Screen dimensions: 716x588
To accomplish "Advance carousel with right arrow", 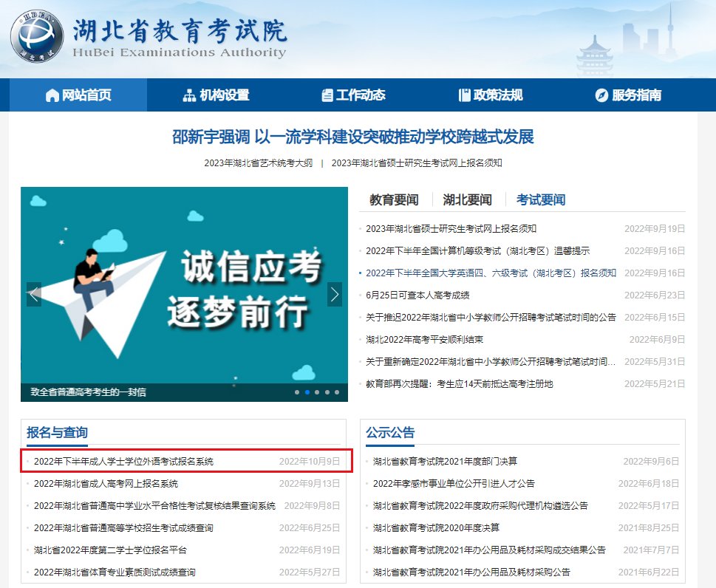I will [x=335, y=295].
